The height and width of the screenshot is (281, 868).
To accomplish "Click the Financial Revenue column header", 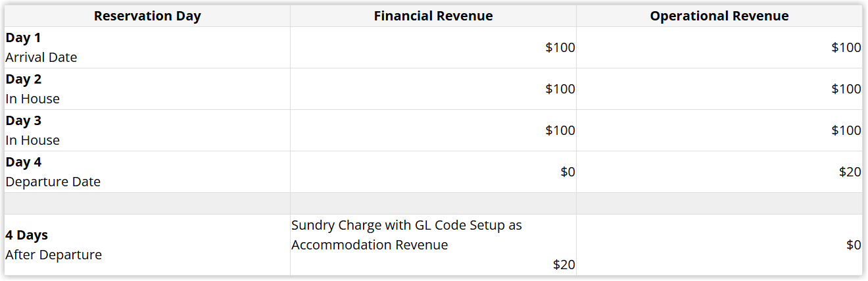I will pos(433,16).
